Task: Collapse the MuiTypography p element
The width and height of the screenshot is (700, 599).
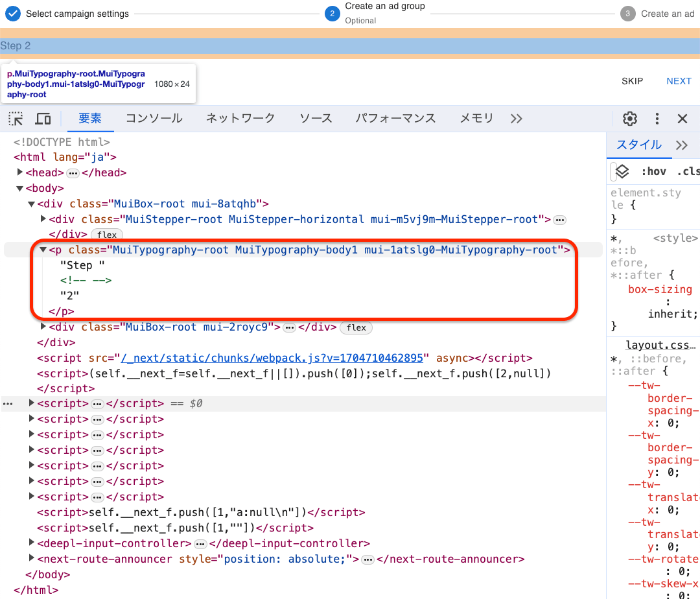Action: point(43,250)
